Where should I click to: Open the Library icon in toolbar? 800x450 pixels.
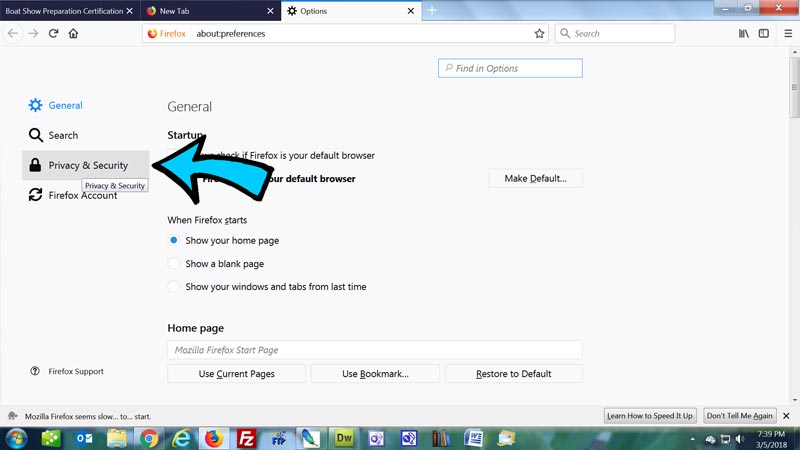(744, 34)
